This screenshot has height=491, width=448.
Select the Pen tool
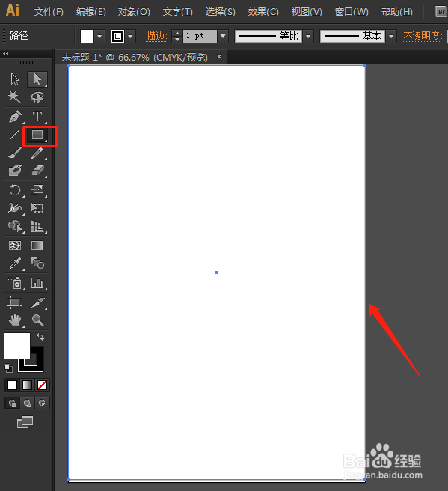point(15,117)
